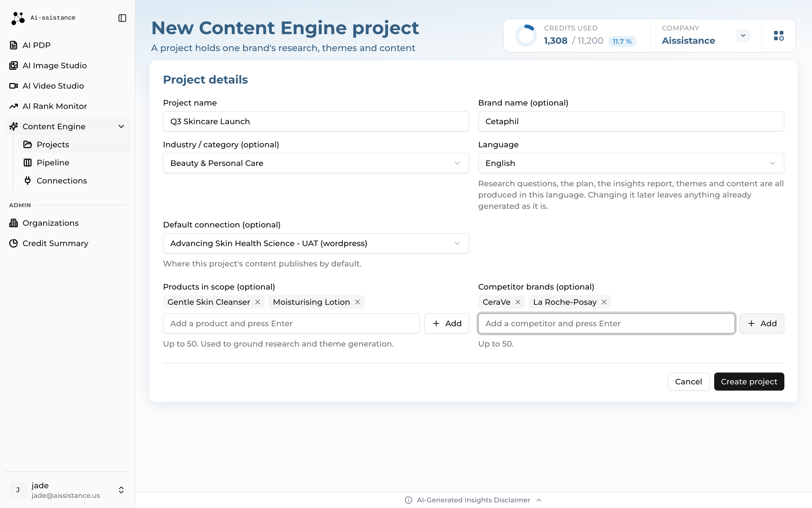Click the Aissistance company name
Viewport: 812px width, 508px height.
click(688, 41)
